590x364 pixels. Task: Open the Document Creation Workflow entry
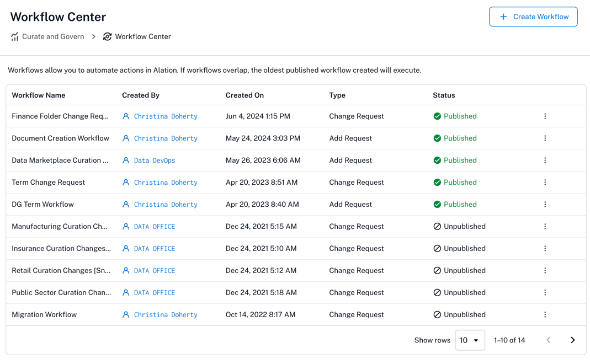pyautogui.click(x=60, y=138)
